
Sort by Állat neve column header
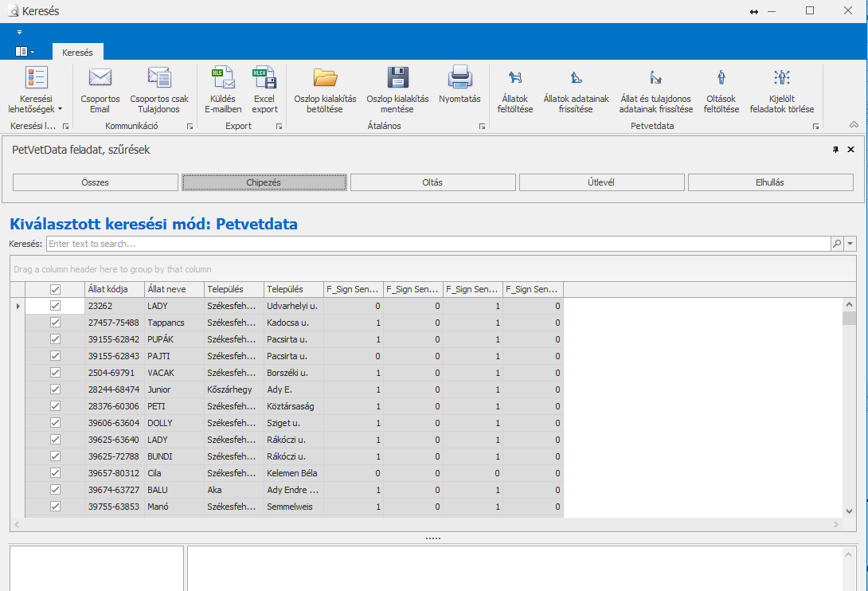click(174, 289)
